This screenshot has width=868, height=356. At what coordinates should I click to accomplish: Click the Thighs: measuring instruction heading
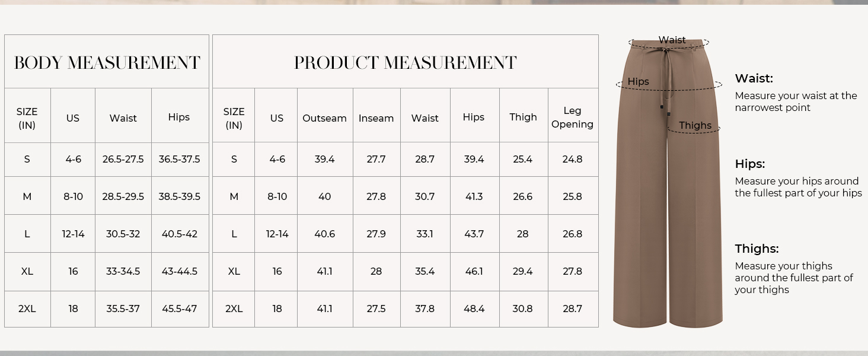coord(757,249)
